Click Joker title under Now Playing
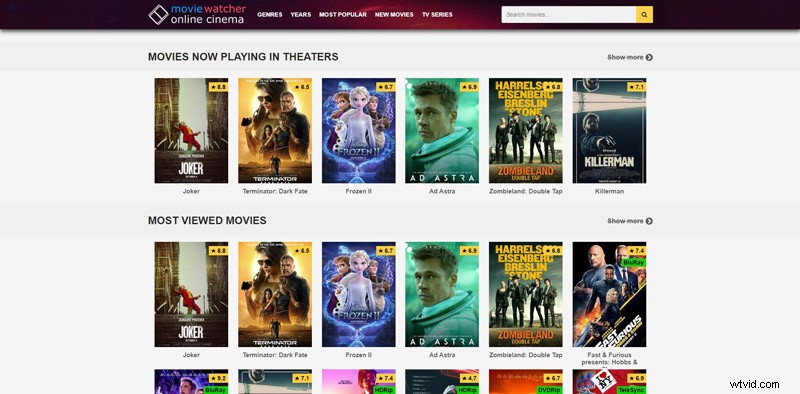Image resolution: width=800 pixels, height=394 pixels. pos(191,191)
